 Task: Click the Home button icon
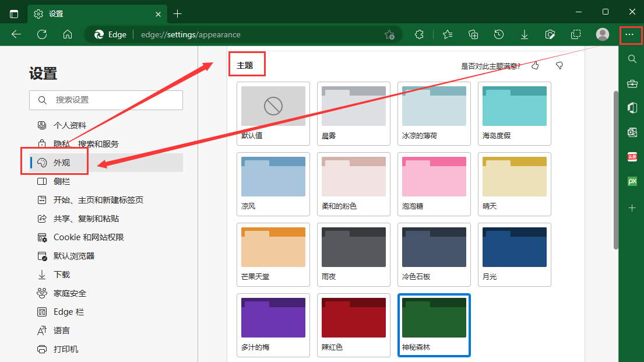(x=68, y=34)
